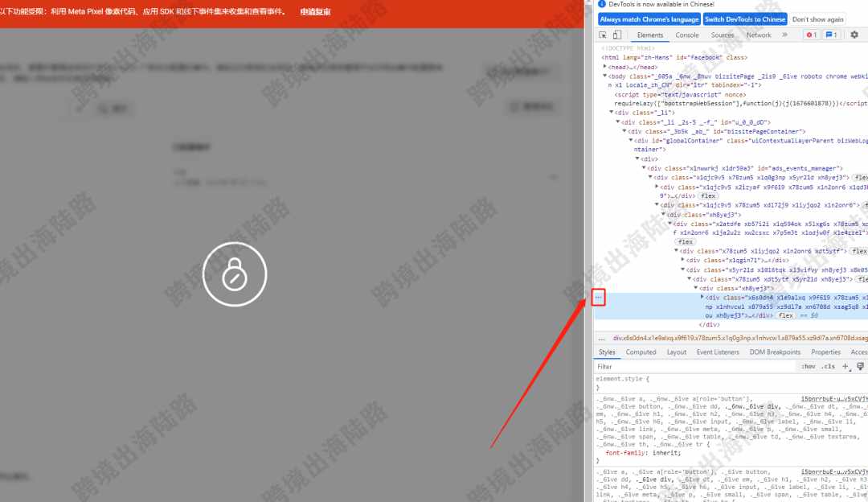Collapse the bizsitePageContainer div node
Screen dimensions: 868x502
(624, 131)
